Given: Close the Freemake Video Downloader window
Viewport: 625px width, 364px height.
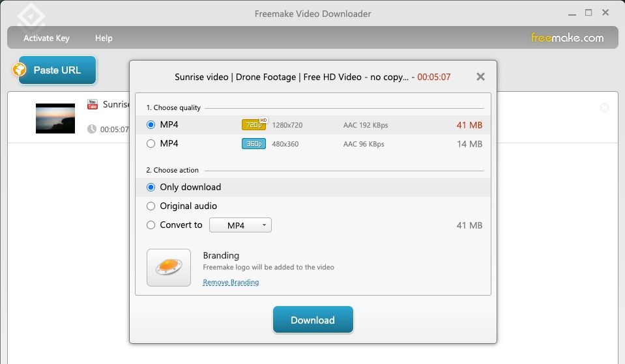Looking at the screenshot, I should 605,13.
